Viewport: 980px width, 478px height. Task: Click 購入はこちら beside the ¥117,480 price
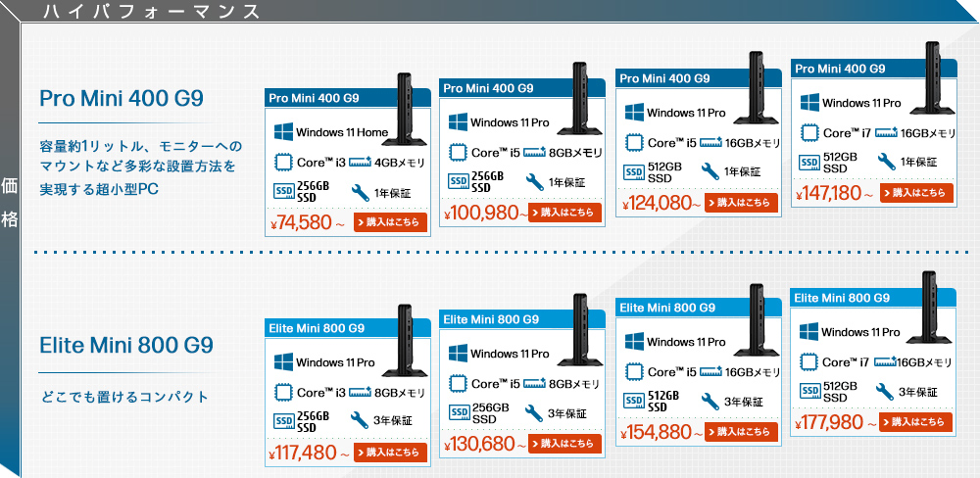(x=391, y=453)
